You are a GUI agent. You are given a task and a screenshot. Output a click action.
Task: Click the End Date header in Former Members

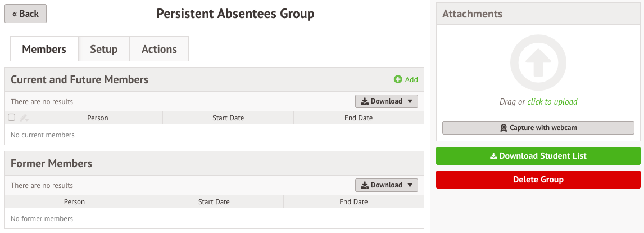coord(353,201)
